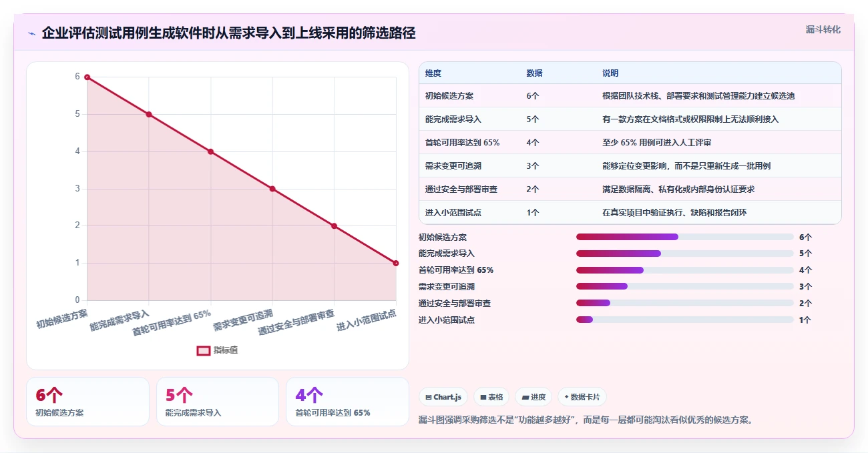This screenshot has width=868, height=453.
Task: Select the 数据卡片 tag chip
Action: [x=582, y=397]
